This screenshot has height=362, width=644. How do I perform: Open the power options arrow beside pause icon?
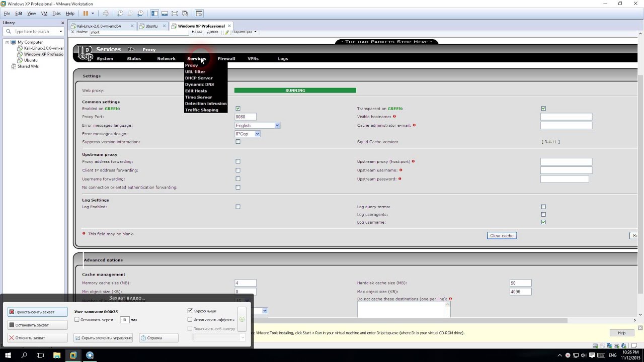92,14
